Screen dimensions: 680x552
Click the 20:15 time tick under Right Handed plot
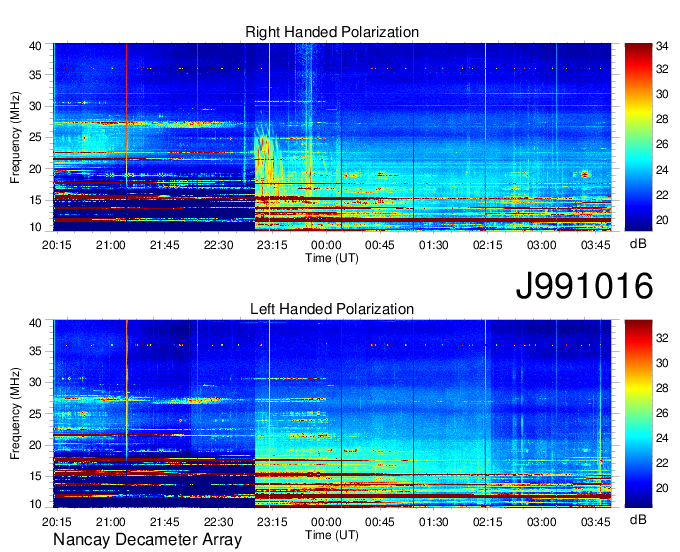tap(56, 245)
